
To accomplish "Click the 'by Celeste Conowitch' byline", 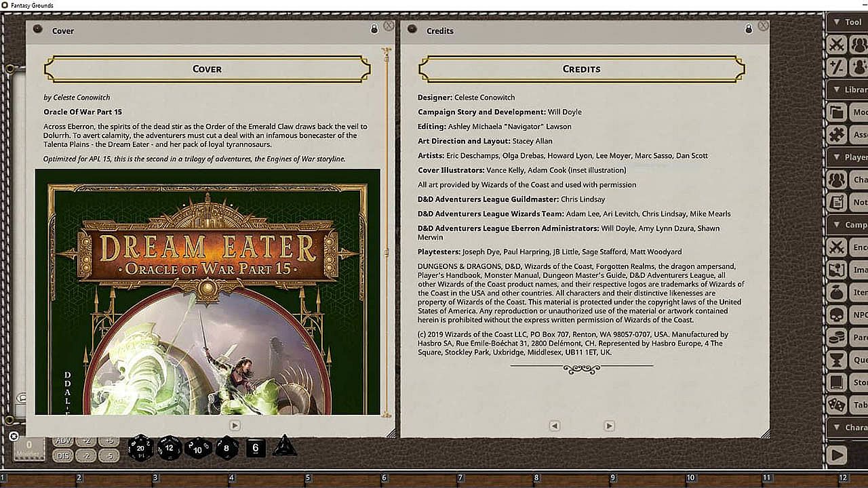I will pos(77,98).
